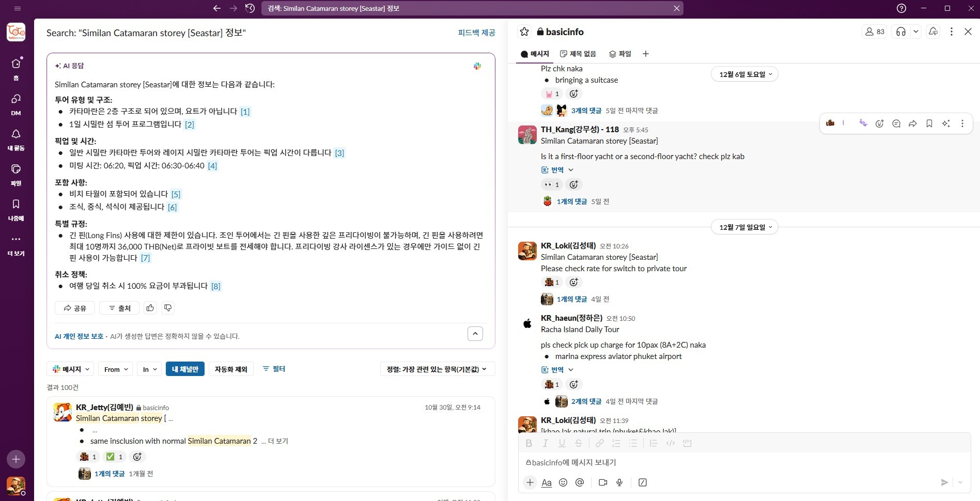Toggle My channels only filter
Image resolution: width=980 pixels, height=501 pixels.
tap(185, 369)
